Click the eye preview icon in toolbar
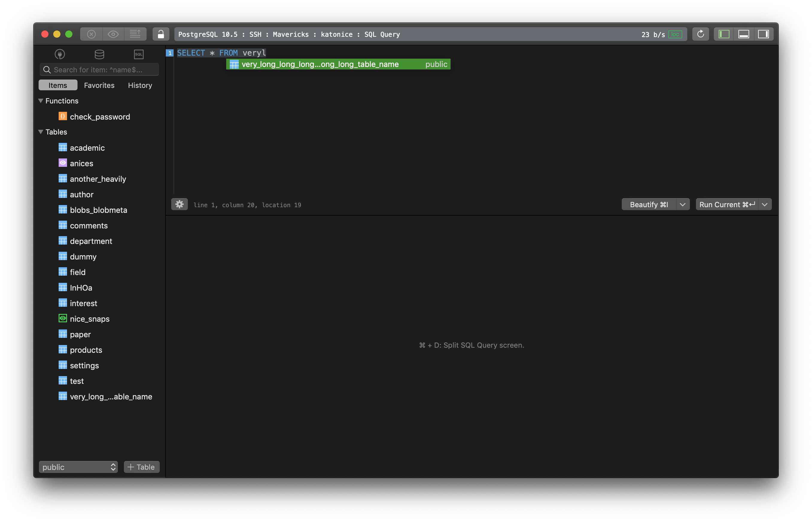Screen dimensions: 812x522 pos(113,34)
